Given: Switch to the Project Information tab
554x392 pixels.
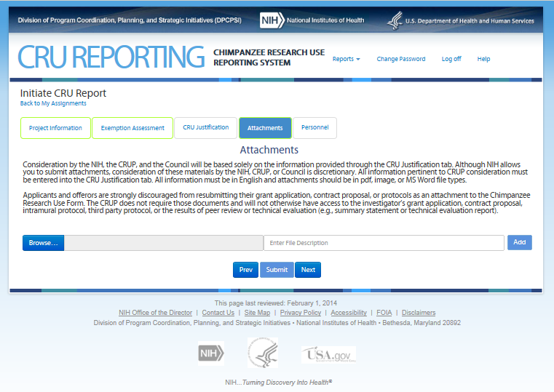Looking at the screenshot, I should coord(55,128).
